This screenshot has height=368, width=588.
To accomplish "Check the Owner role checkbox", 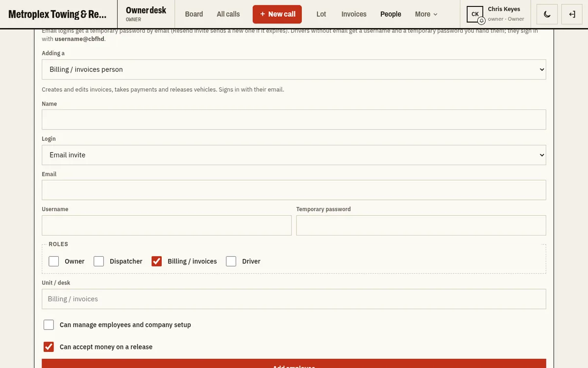I will 54,261.
